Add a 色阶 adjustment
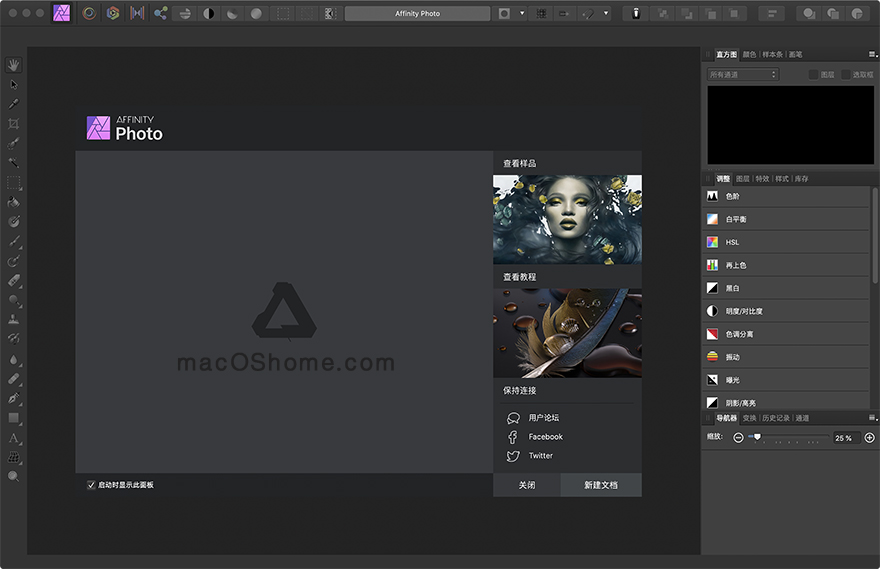 click(x=786, y=196)
